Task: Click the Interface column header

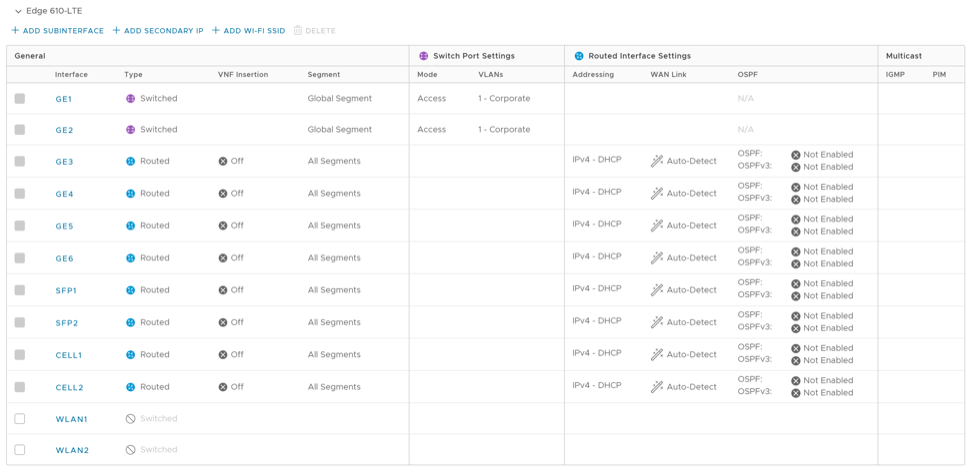Action: (71, 75)
